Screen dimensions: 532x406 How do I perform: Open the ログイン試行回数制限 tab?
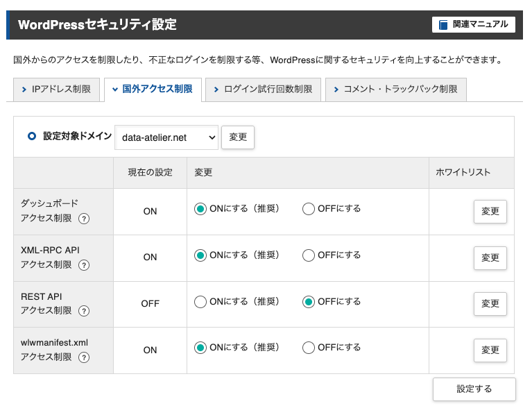click(263, 90)
